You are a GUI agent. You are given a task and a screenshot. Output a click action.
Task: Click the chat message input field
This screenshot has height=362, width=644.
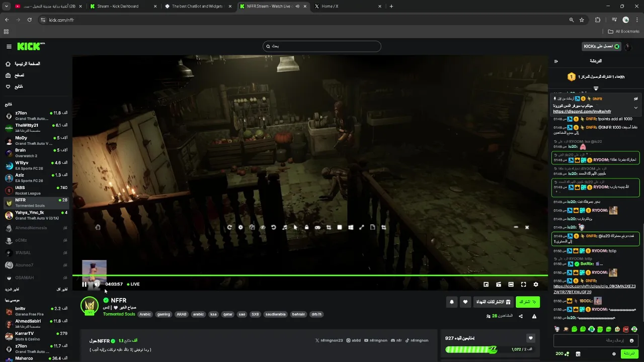pos(596,340)
